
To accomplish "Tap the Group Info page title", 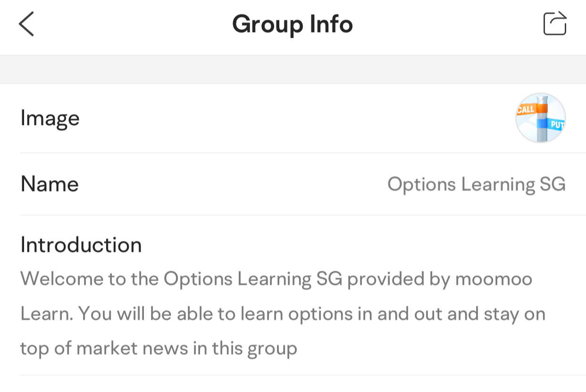I will pos(293,24).
